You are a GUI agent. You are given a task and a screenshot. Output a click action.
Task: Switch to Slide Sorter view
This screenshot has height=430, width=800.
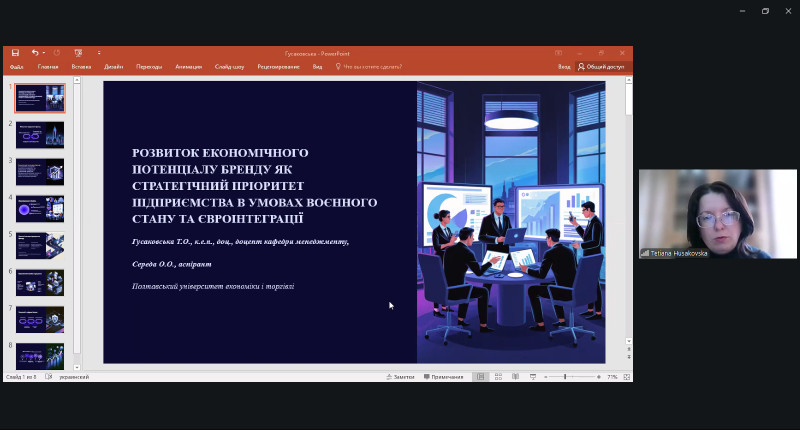tap(497, 377)
